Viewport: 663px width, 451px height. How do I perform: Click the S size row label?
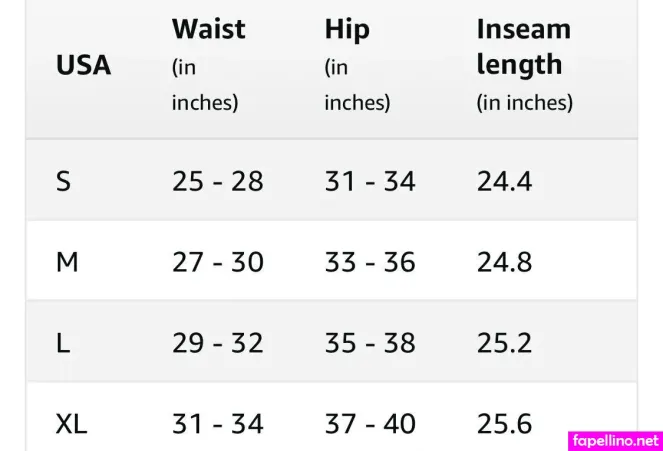click(x=63, y=182)
